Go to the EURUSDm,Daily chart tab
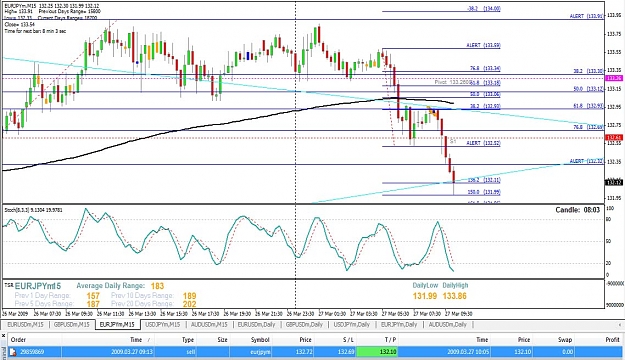 (256, 325)
